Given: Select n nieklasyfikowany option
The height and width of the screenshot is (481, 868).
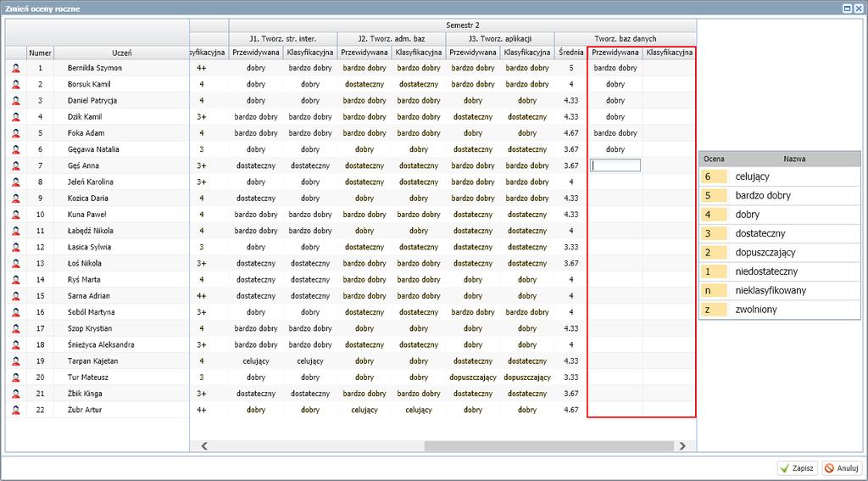Looking at the screenshot, I should (780, 290).
